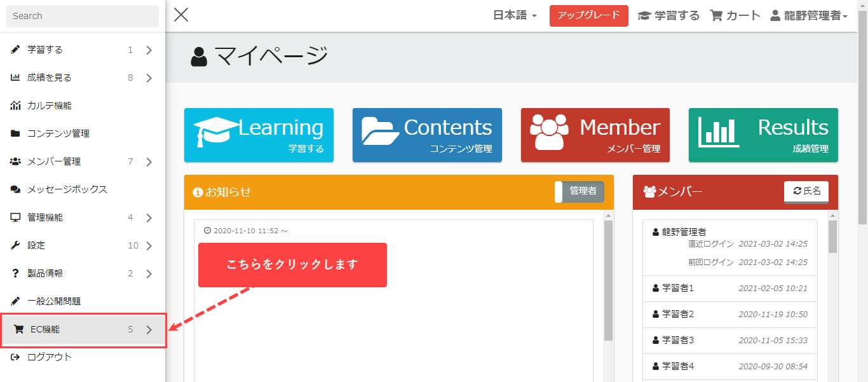Screen dimensions: 868x382
Task: Toggle member sorting with 氏名 button
Action: point(806,191)
